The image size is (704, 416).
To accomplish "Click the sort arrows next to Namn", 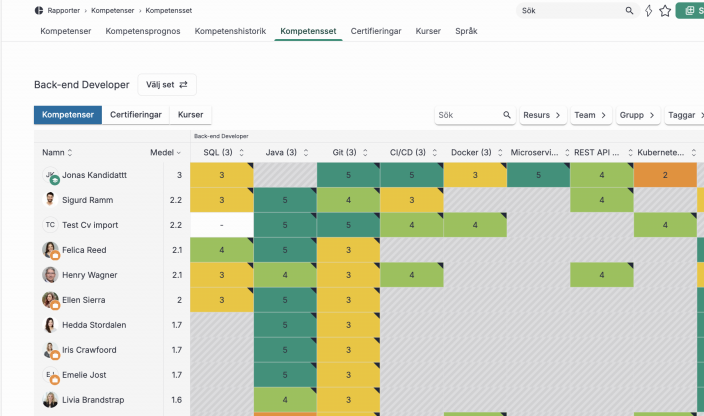I will tap(73, 153).
